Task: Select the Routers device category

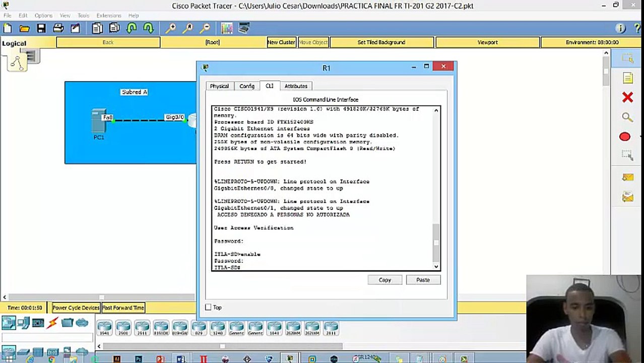Action: (x=9, y=323)
